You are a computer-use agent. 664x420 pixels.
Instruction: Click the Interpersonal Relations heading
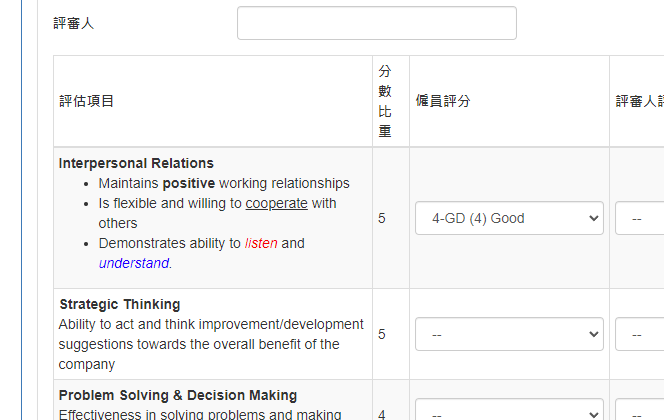coord(136,163)
